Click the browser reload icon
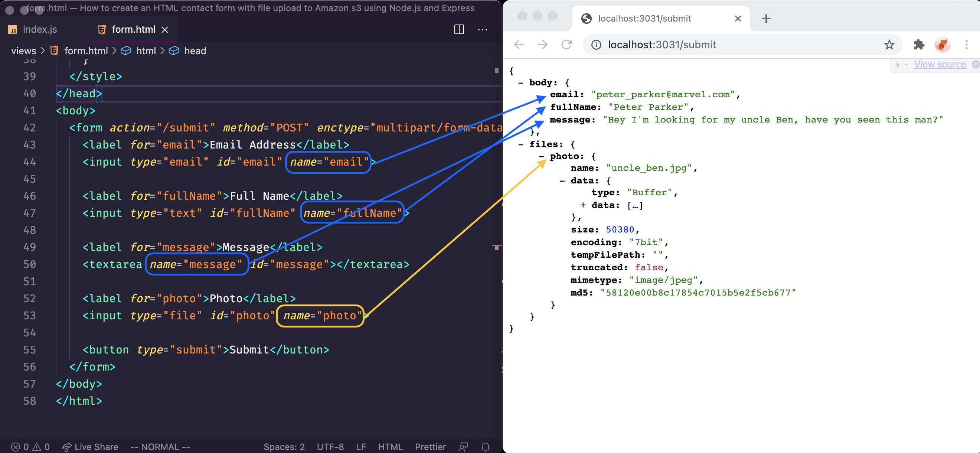 (x=566, y=45)
